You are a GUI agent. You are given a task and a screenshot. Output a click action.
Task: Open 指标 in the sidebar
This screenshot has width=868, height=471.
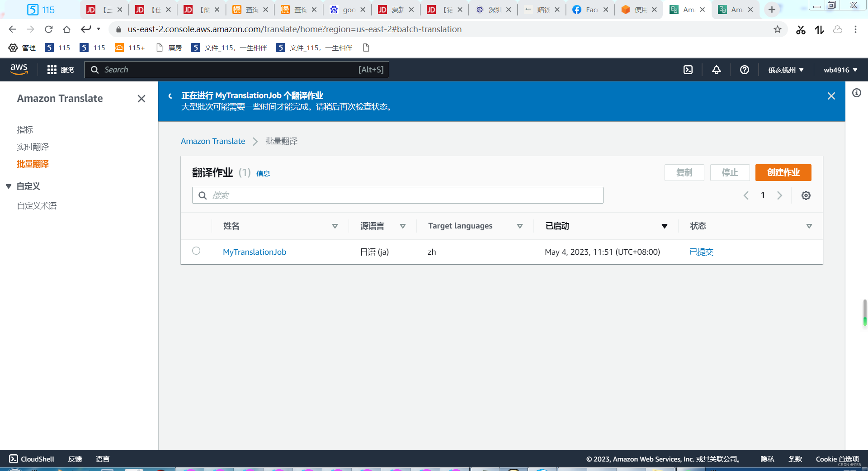point(25,130)
